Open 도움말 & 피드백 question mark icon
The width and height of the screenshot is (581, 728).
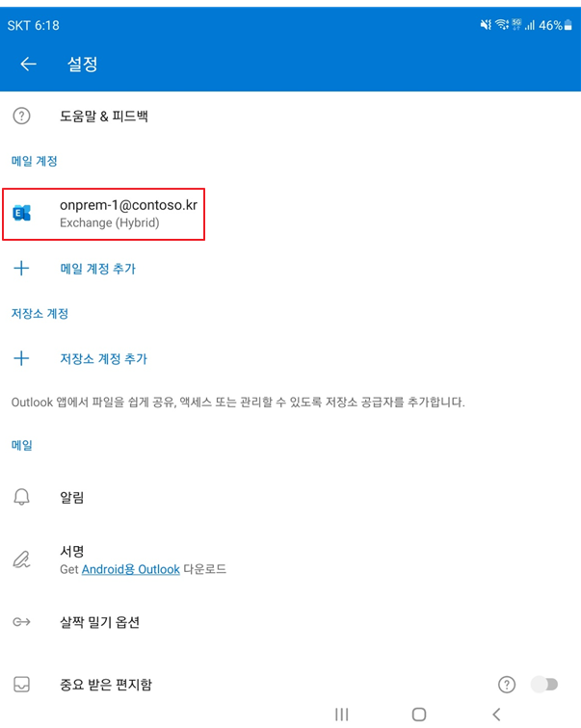tap(21, 116)
